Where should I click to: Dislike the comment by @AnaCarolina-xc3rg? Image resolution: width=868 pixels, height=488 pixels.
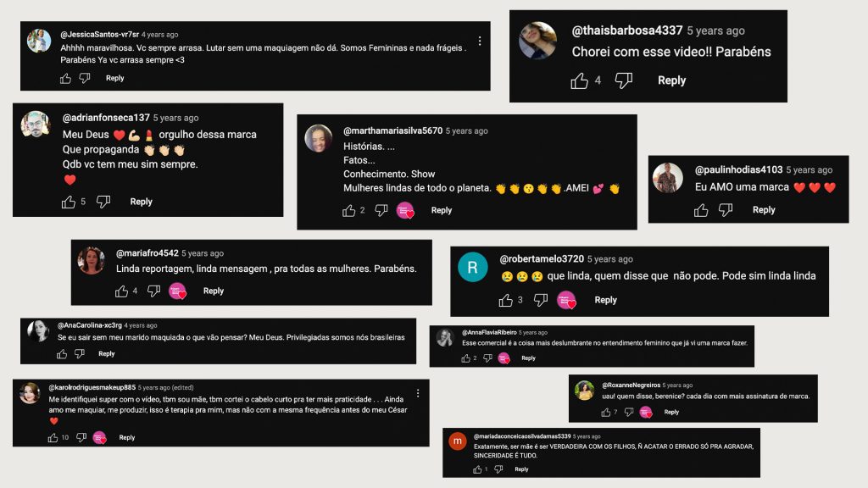tap(80, 353)
